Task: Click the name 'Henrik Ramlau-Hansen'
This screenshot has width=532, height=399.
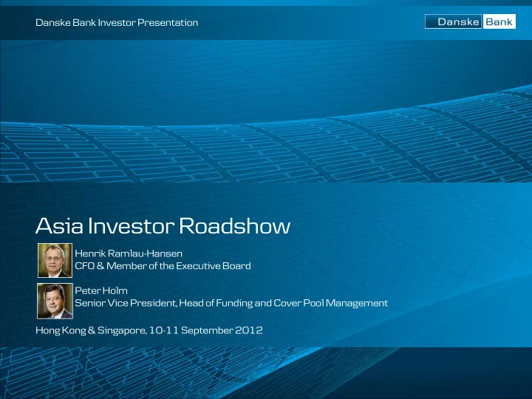Action: (x=129, y=253)
